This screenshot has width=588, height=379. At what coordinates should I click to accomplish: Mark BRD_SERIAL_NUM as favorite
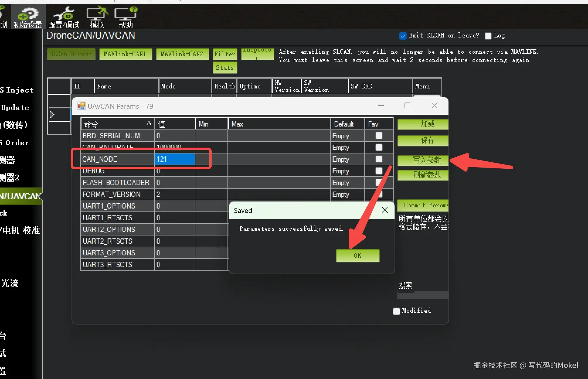tap(379, 136)
